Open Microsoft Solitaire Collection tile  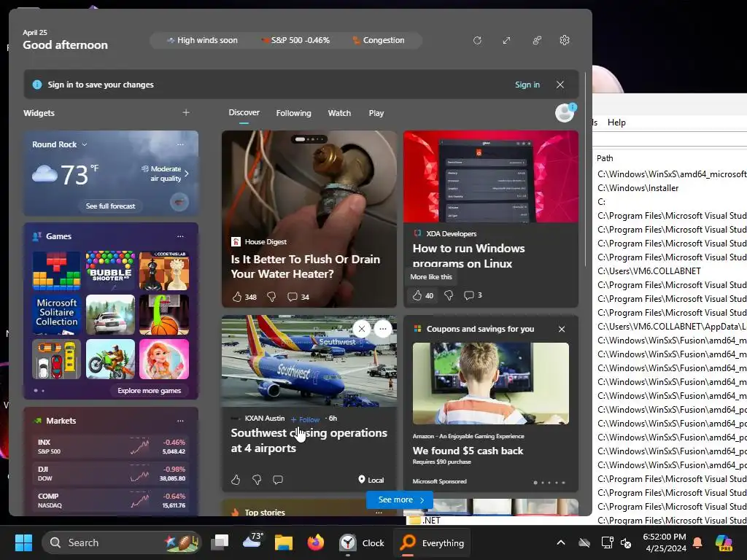pyautogui.click(x=57, y=314)
